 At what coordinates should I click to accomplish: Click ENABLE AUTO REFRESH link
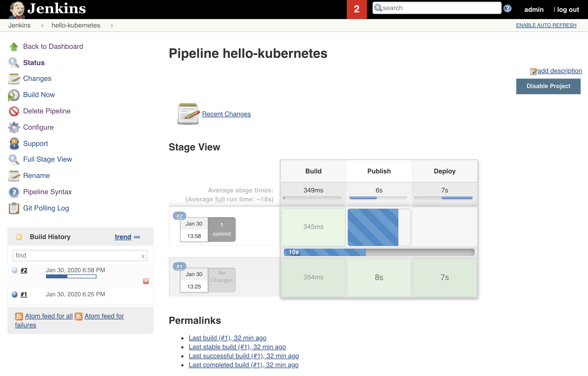click(x=546, y=25)
